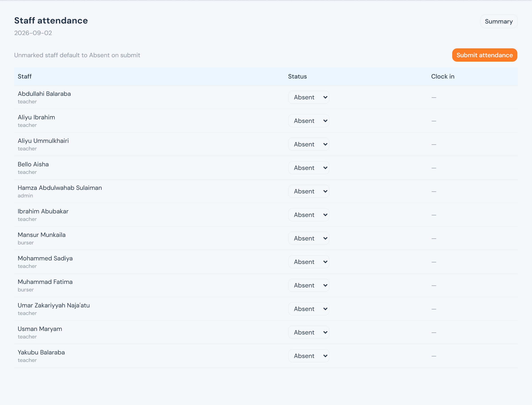Click the name Yakubu Balaraba
The height and width of the screenshot is (405, 532).
click(41, 352)
